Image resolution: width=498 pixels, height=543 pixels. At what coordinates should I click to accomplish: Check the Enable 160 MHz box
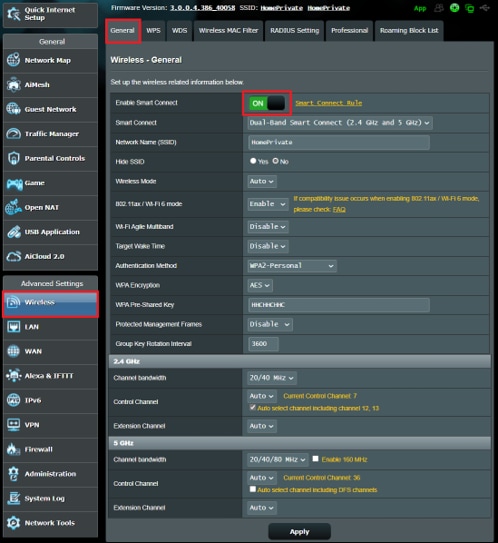315,459
